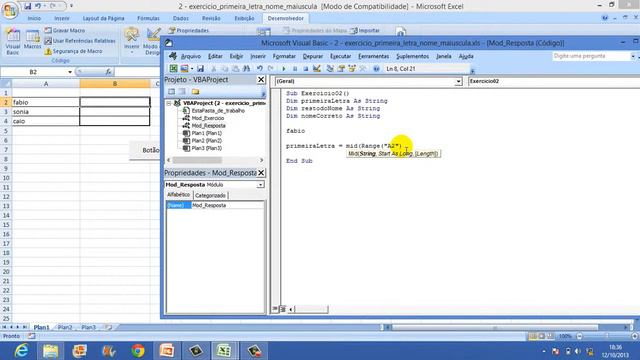Open the Arquivo menu in VBA editor
The width and height of the screenshot is (640, 360).
[x=191, y=56]
